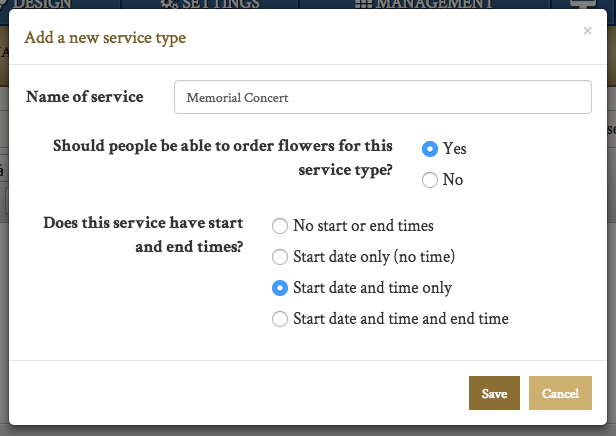Click the "Add a new service type" title
Viewport: 616px width, 436px height.
105,39
